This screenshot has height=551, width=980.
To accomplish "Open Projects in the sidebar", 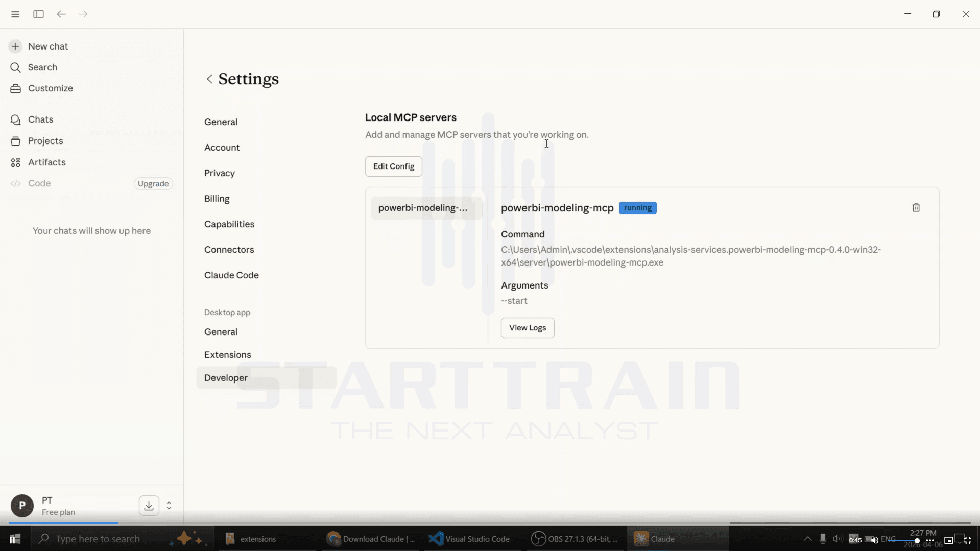I will click(x=45, y=141).
